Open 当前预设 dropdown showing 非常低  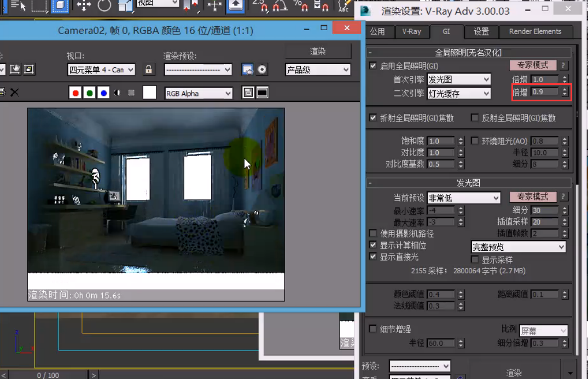point(464,198)
